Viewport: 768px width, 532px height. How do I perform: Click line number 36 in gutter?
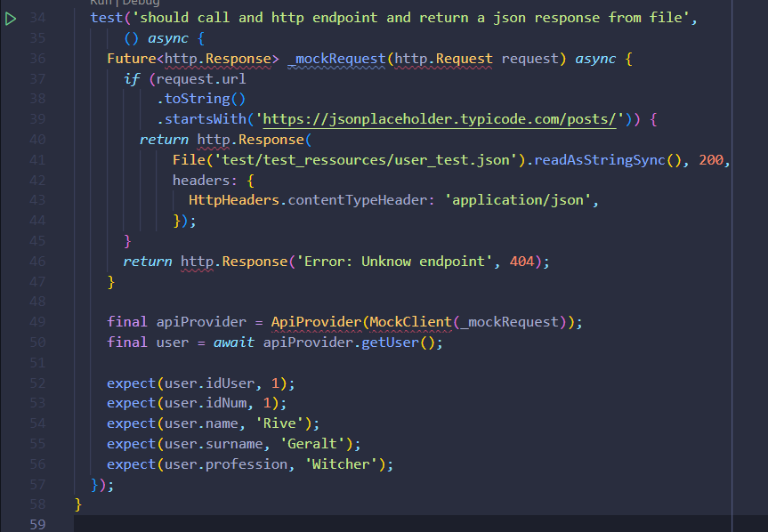pos(37,59)
